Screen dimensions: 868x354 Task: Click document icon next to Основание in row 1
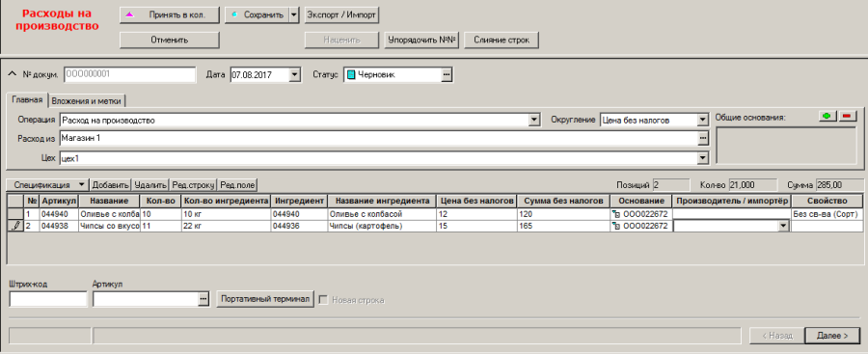click(x=615, y=214)
